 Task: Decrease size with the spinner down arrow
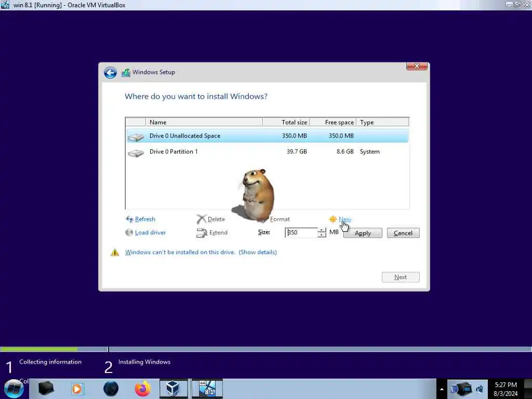click(x=322, y=235)
